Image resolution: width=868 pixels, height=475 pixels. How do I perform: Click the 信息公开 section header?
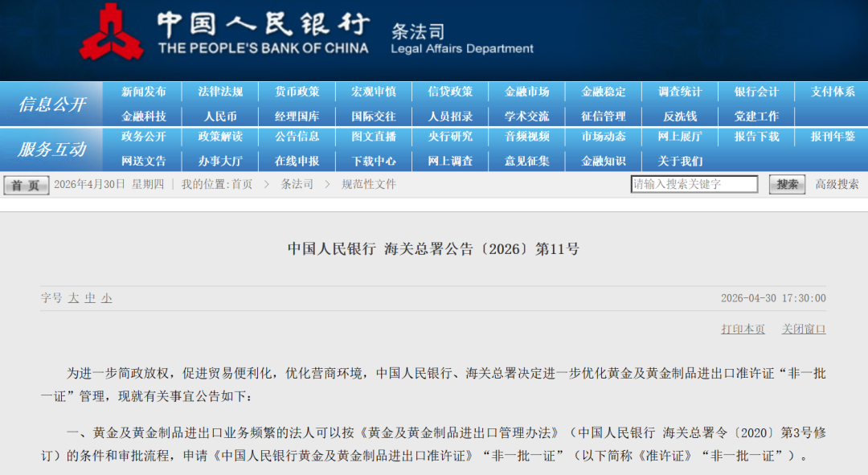point(52,104)
